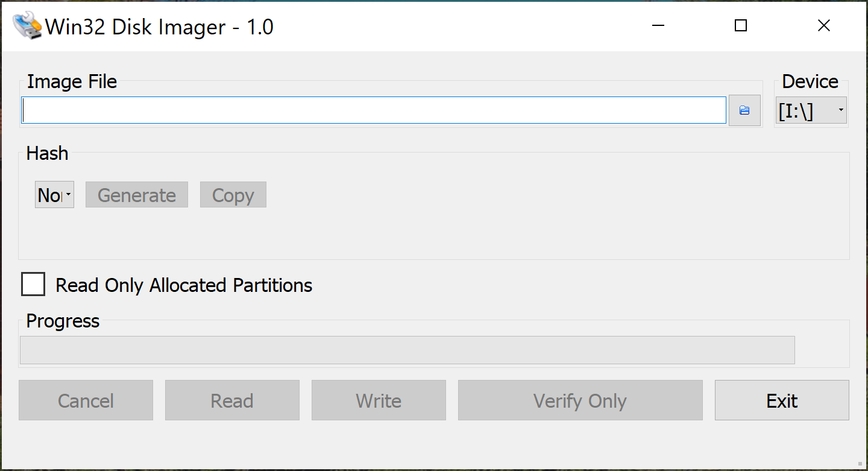This screenshot has width=868, height=471.
Task: Click the Device group label
Action: tap(810, 81)
